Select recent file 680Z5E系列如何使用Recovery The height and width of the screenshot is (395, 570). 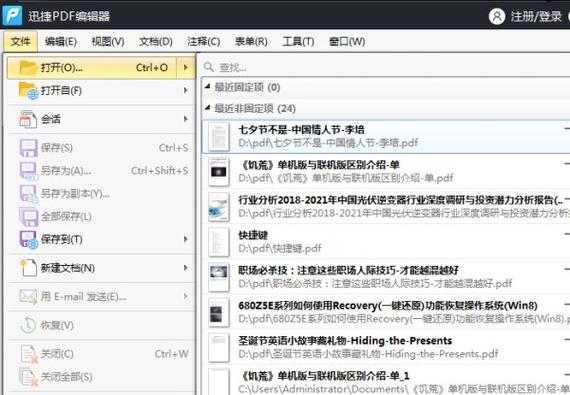pos(386,313)
